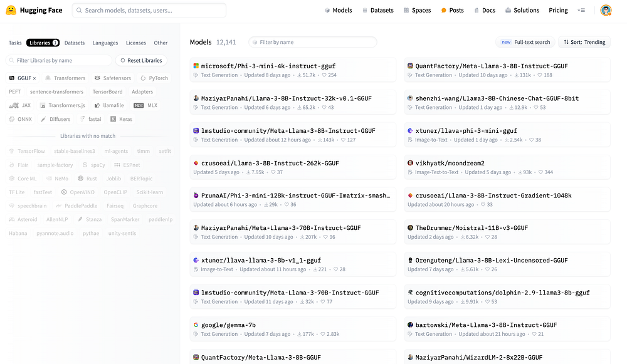627x364 pixels.
Task: Open the user profile avatar
Action: pos(606,11)
